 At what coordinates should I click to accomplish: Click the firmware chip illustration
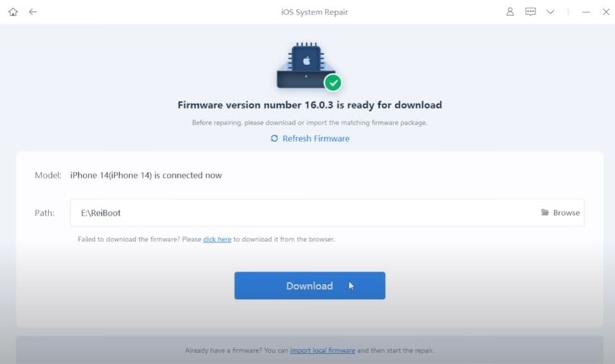pos(306,66)
